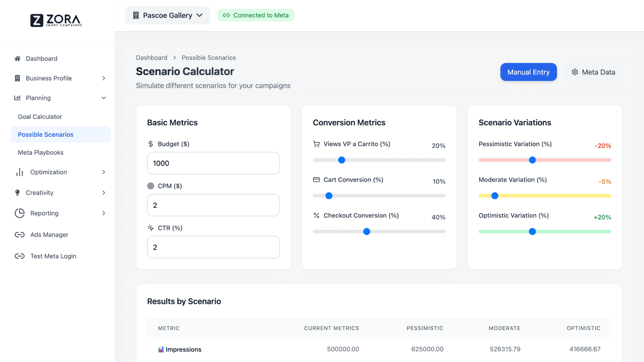Go to Dashboard via the breadcrumb
The image size is (644, 362).
152,58
